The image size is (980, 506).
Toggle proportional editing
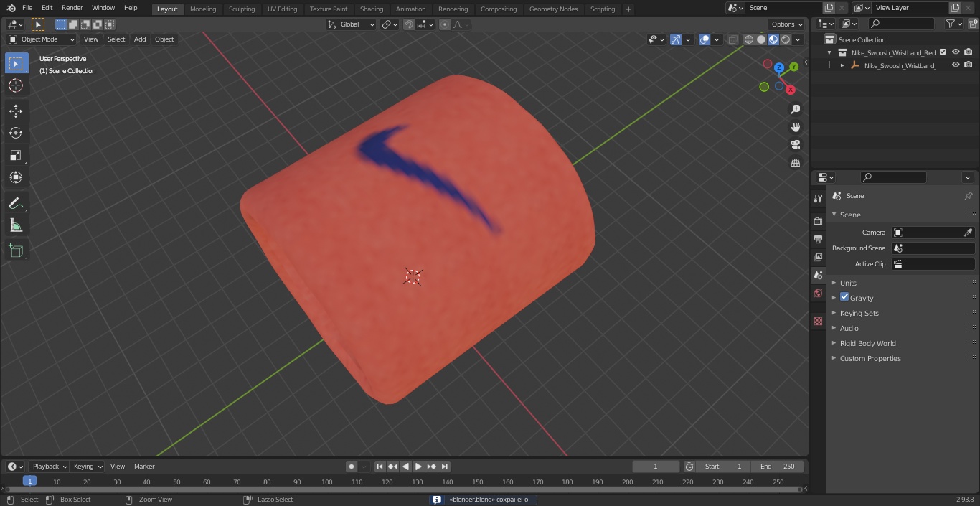click(x=445, y=24)
